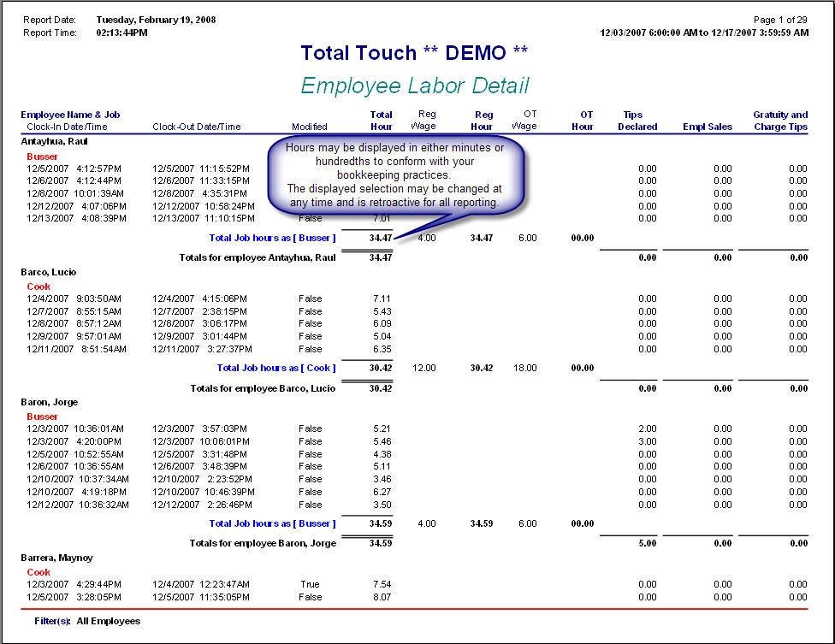Click the Clock-Out Date/Time column header
835x644 pixels.
197,127
